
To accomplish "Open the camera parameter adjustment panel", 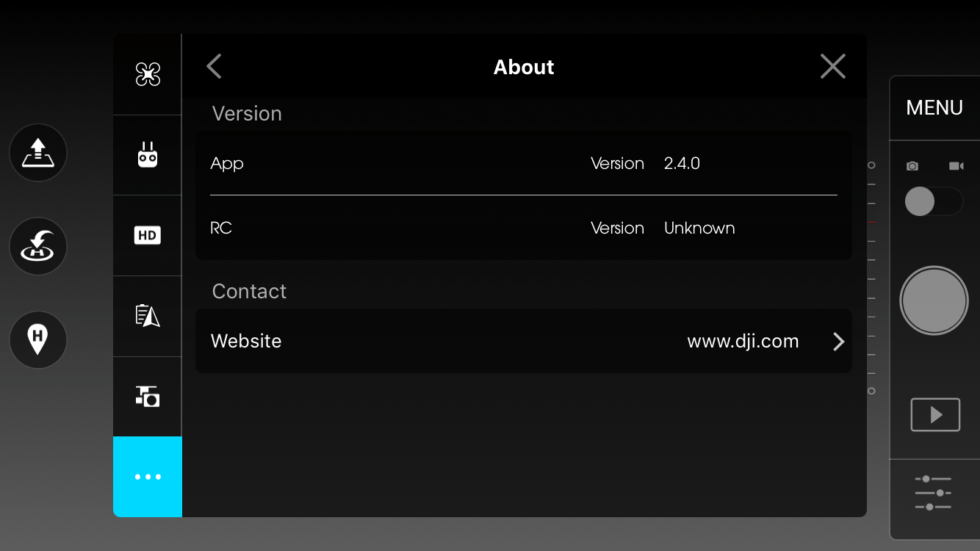I will (x=932, y=492).
